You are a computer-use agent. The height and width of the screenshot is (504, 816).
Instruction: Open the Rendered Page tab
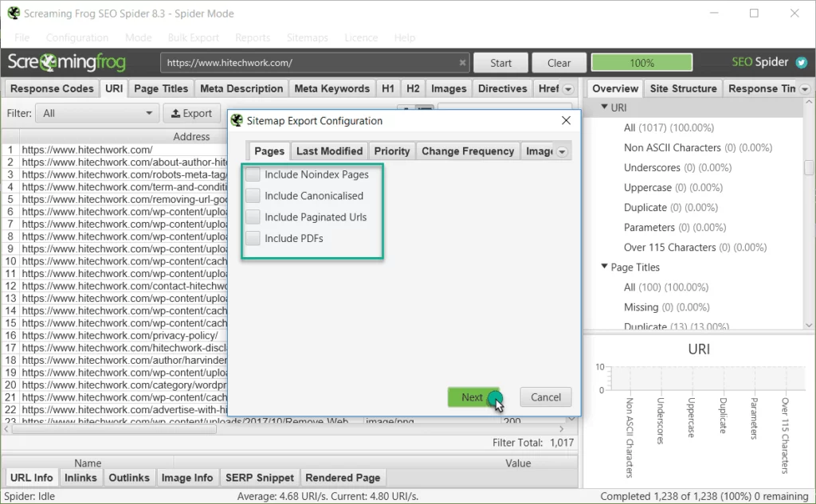(343, 478)
